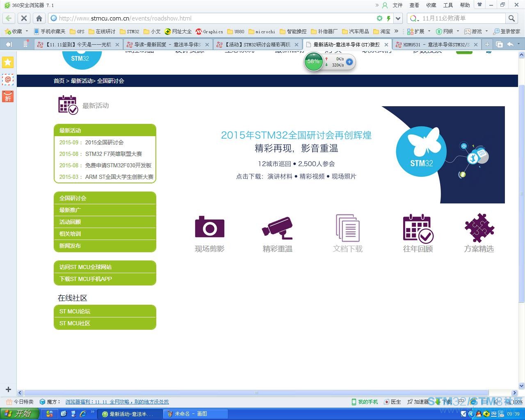Stop page loading with the X button
The height and width of the screenshot is (420, 525).
click(24, 18)
